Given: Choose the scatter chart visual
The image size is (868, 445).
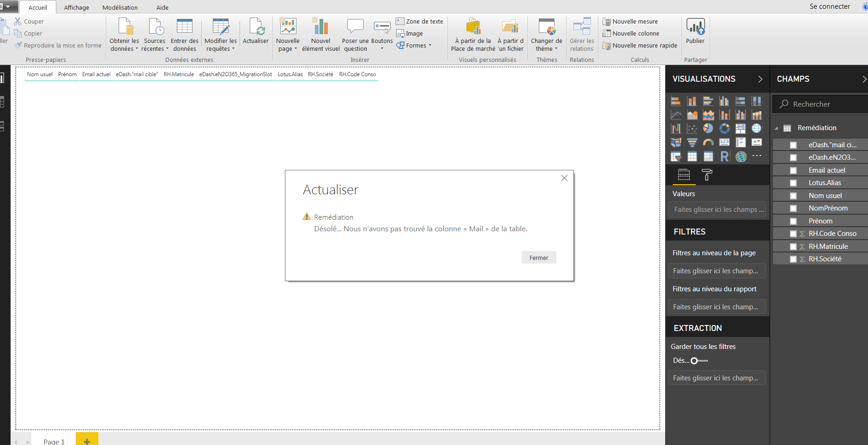Looking at the screenshot, I should 692,128.
